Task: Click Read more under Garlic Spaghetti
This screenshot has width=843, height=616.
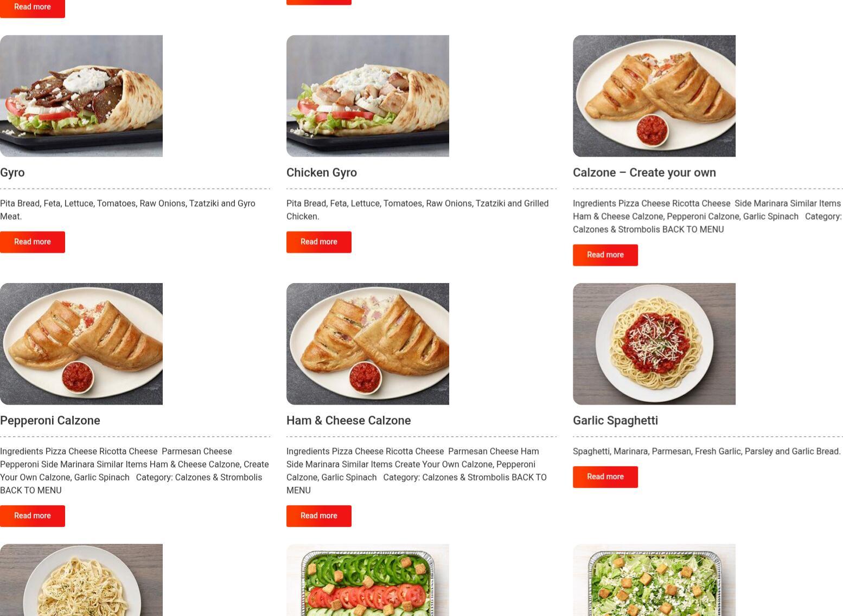Action: (x=605, y=477)
